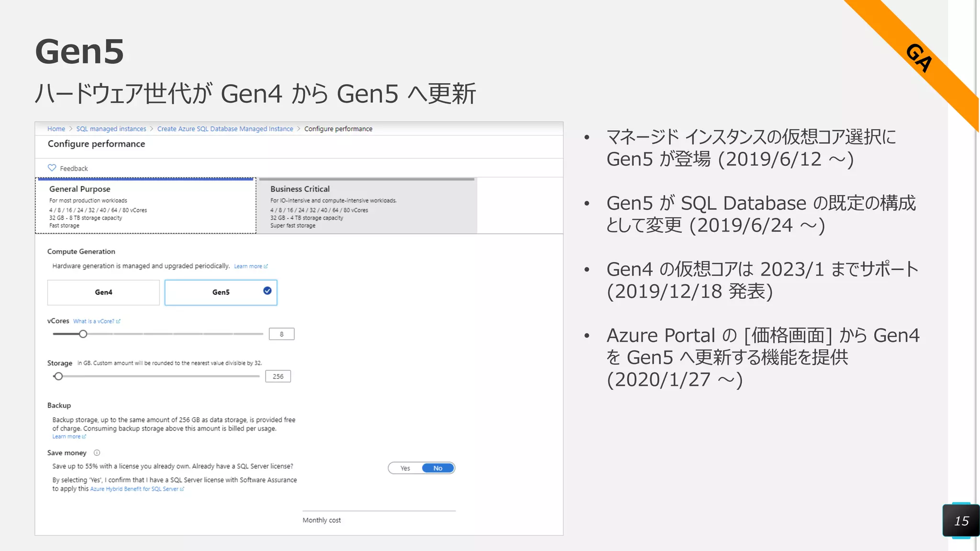The image size is (980, 551).
Task: Select the General Purpose tier tab
Action: [x=145, y=206]
